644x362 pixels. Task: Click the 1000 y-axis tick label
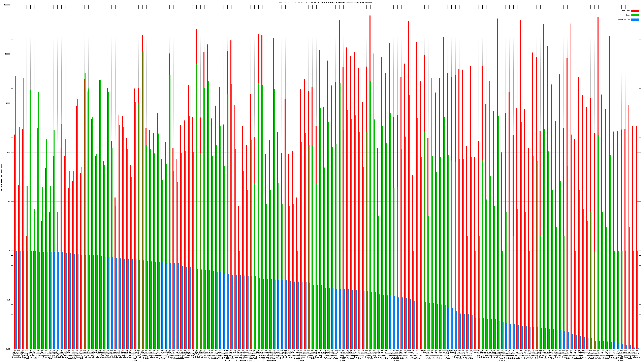(x=8, y=103)
